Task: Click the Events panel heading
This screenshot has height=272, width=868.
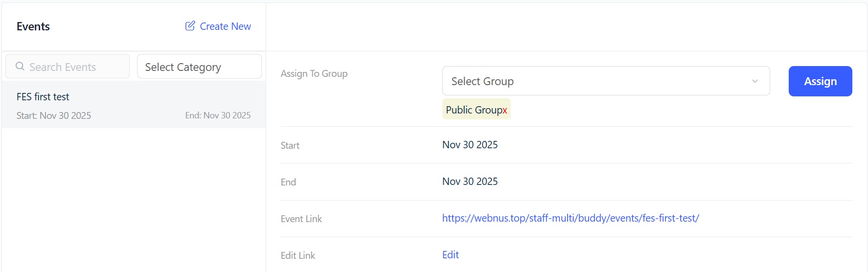Action: click(x=33, y=26)
